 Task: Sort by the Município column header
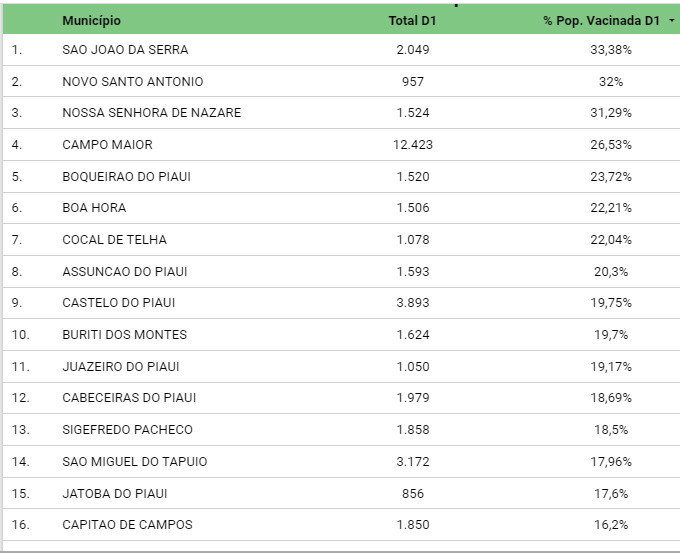(92, 20)
